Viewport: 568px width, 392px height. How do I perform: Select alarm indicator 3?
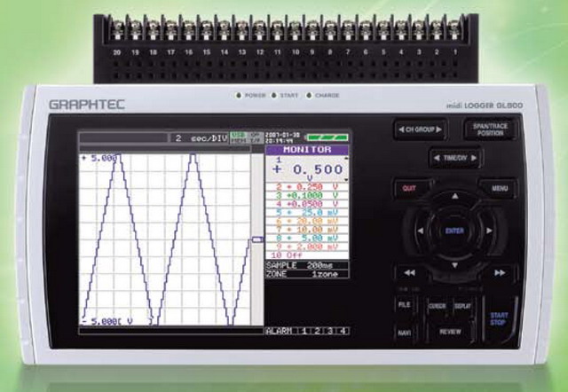click(x=330, y=331)
